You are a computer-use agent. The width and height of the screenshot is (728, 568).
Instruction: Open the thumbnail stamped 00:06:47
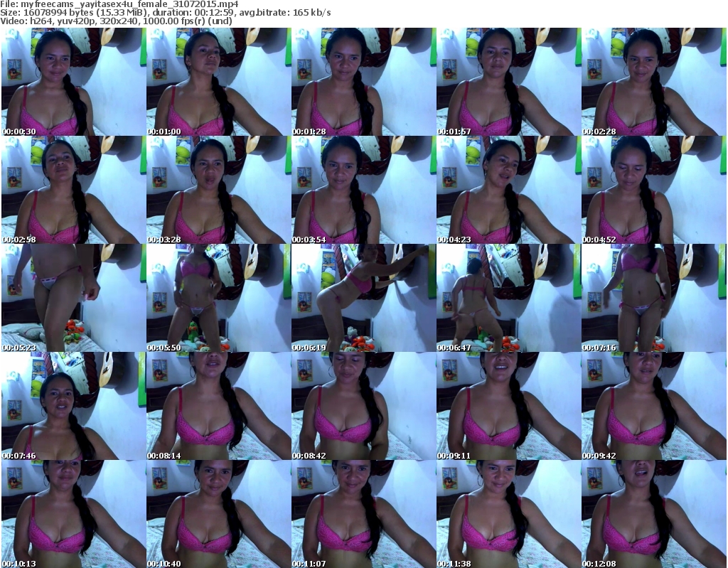(508, 298)
